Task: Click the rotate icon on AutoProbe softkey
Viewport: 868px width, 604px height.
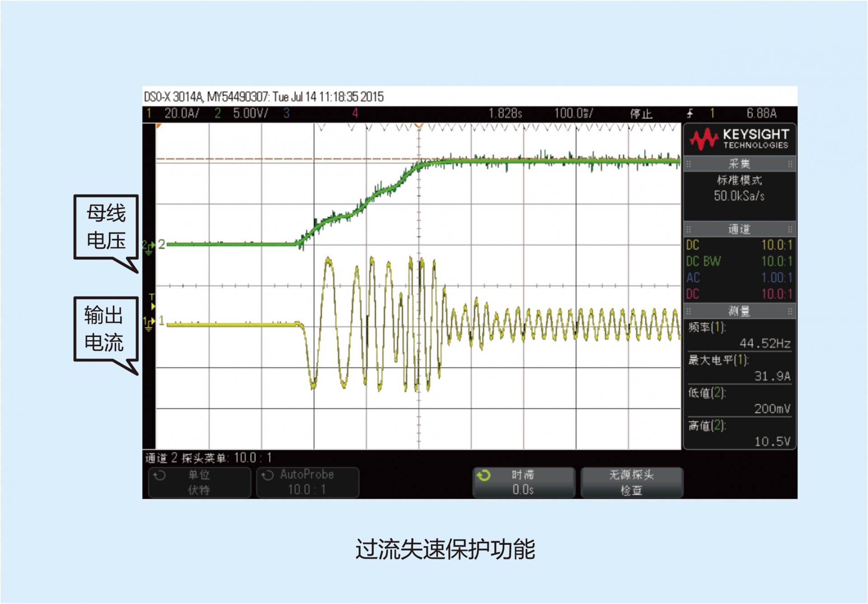Action: (268, 475)
